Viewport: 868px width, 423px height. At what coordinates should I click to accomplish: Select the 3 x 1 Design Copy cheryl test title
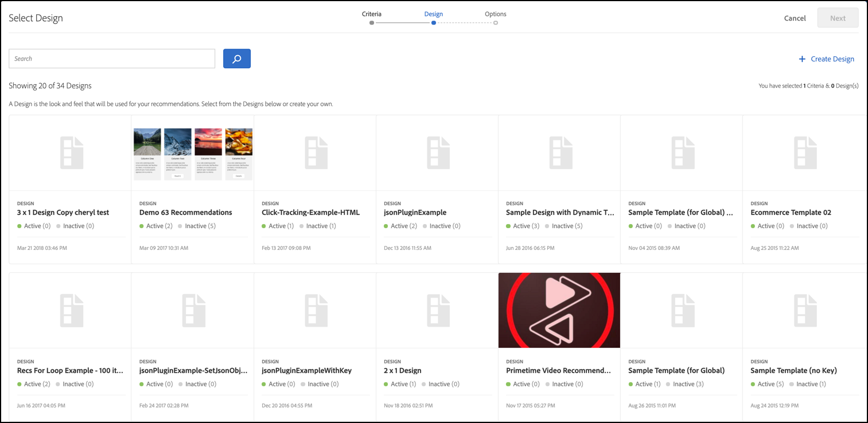click(x=63, y=213)
